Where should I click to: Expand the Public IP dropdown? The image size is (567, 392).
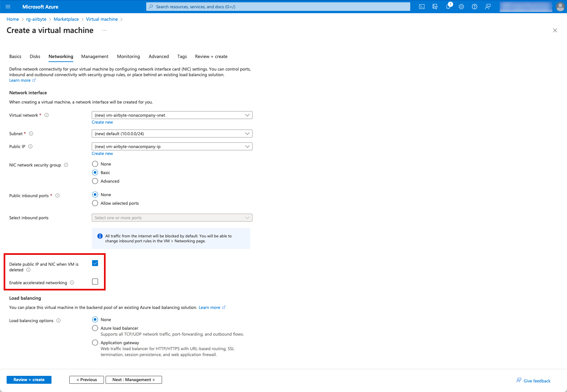tap(172, 146)
